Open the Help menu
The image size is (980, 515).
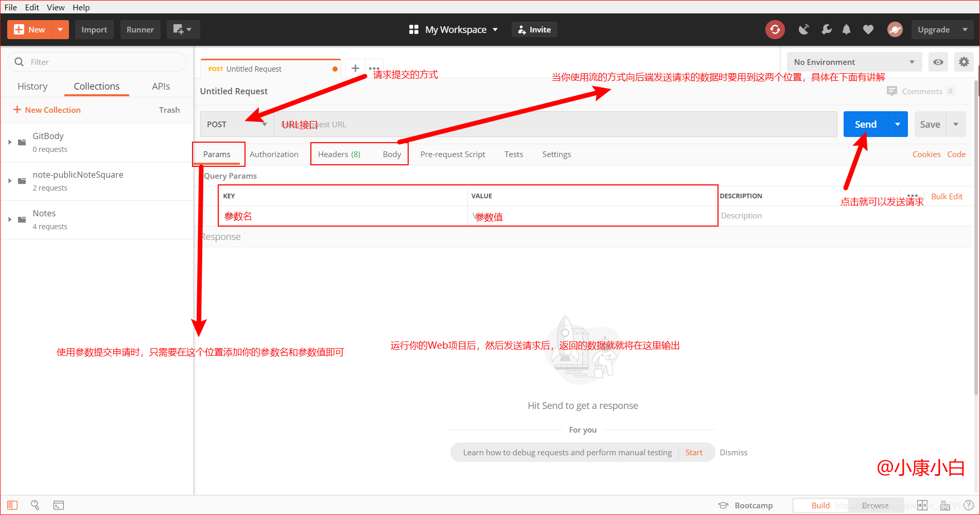(81, 7)
